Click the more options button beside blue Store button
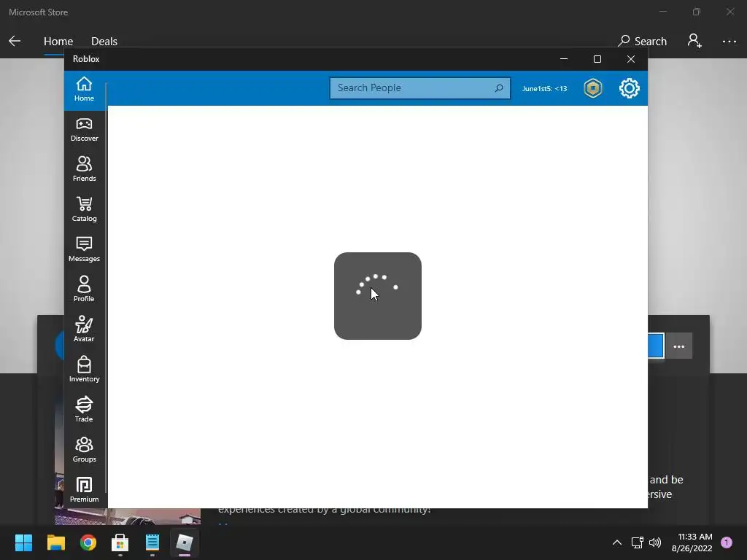Viewport: 747px width, 560px height. [679, 346]
